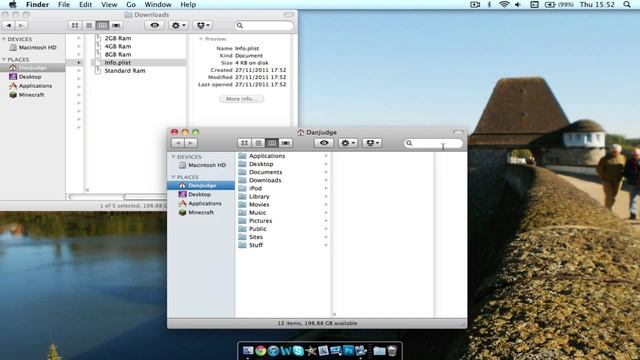Go back in the Downloads window
The image size is (640, 360).
point(8,25)
